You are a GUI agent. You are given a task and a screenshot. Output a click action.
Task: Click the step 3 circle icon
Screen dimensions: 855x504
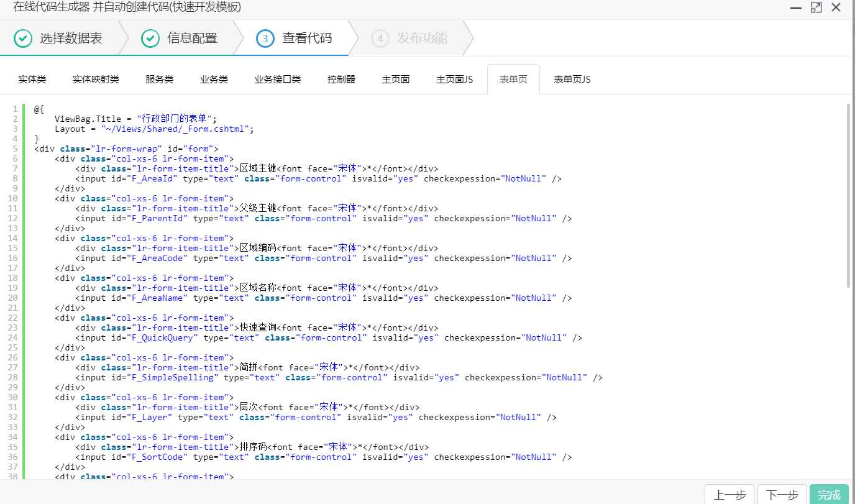265,39
